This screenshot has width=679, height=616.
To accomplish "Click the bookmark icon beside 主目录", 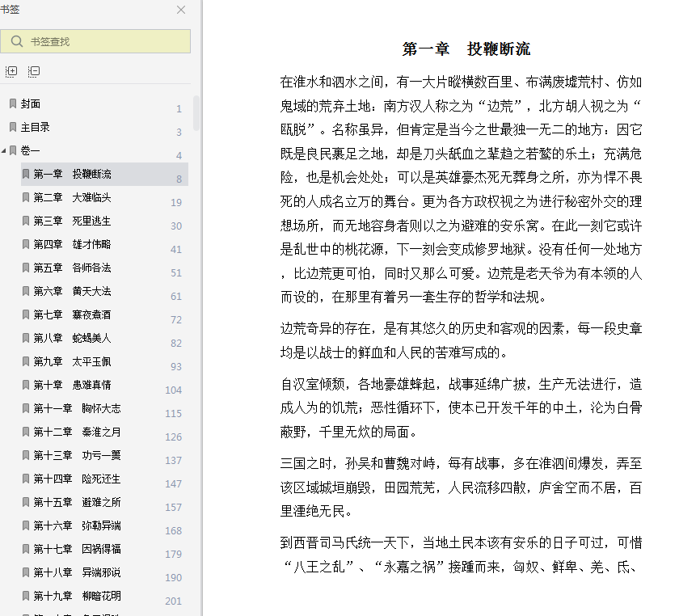I will (x=13, y=127).
